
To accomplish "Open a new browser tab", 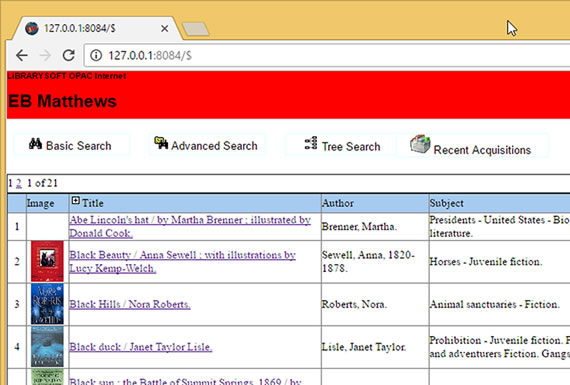I will 196,29.
